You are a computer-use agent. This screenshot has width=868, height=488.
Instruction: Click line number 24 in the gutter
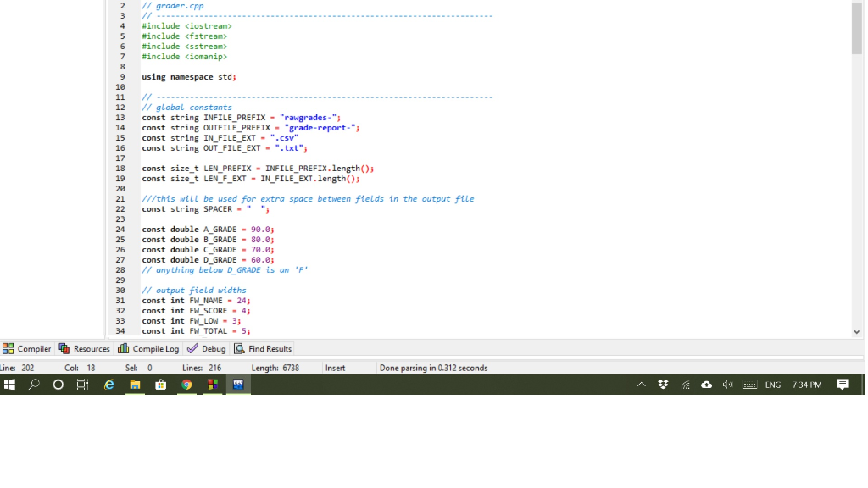pos(120,229)
